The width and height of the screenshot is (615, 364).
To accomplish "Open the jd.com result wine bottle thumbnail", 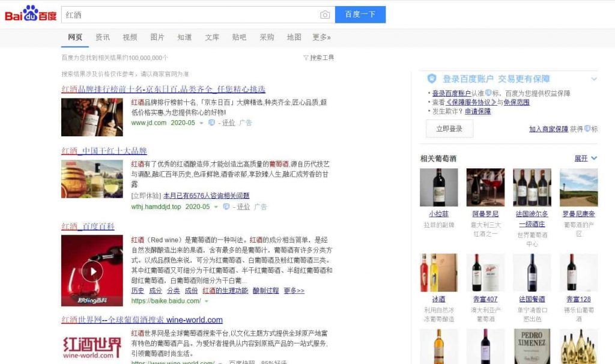I will coord(92,117).
